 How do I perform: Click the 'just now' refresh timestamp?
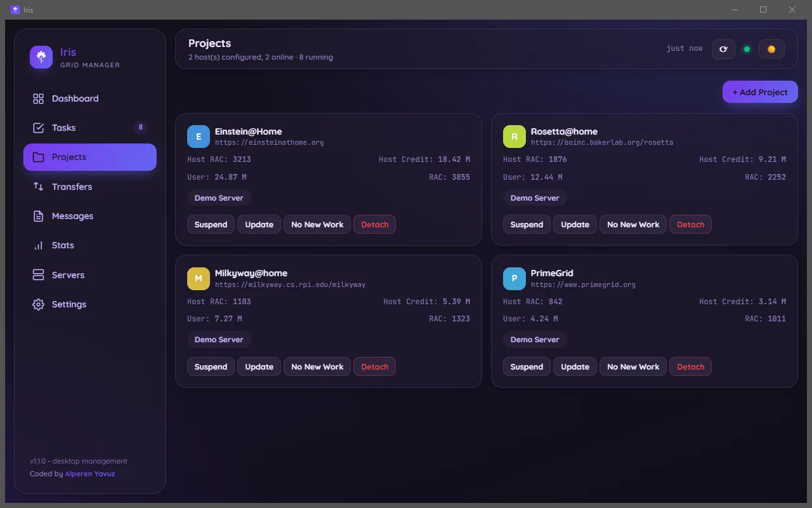tap(684, 48)
